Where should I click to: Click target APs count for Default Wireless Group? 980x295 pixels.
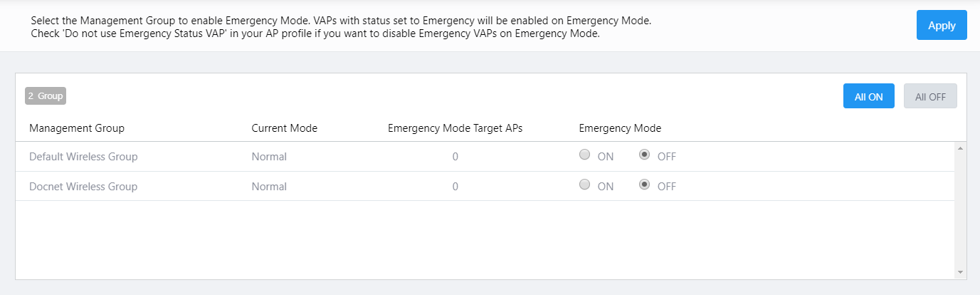click(455, 157)
